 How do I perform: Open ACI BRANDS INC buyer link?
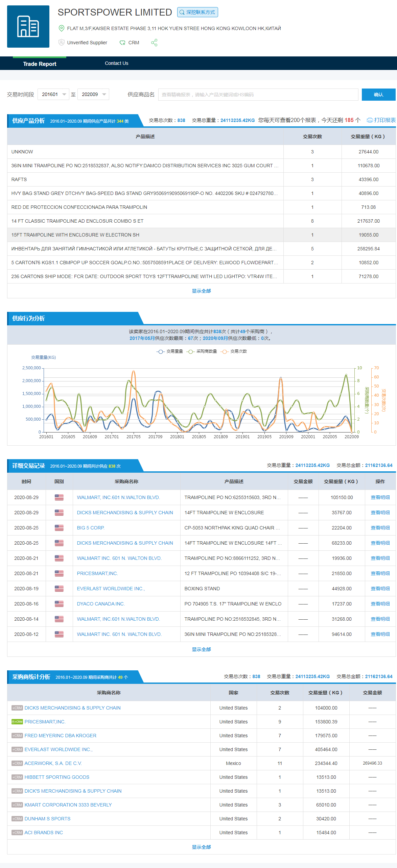click(44, 833)
